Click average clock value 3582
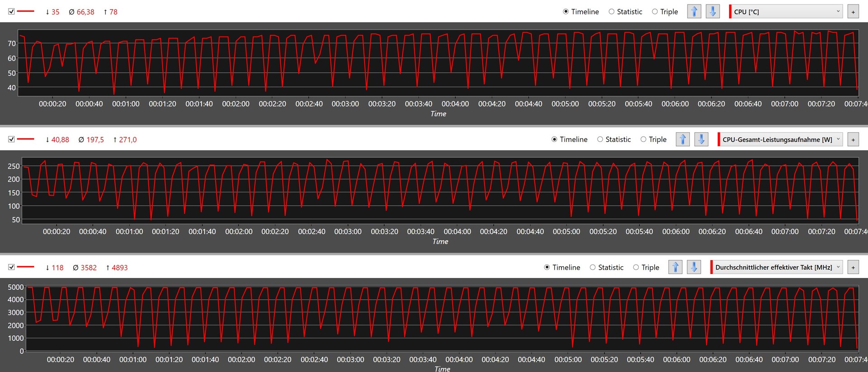This screenshot has height=372, width=868. [x=89, y=268]
